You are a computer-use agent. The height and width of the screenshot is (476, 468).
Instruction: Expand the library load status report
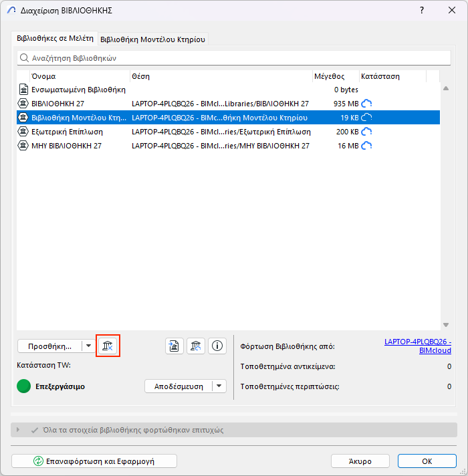[x=18, y=430]
